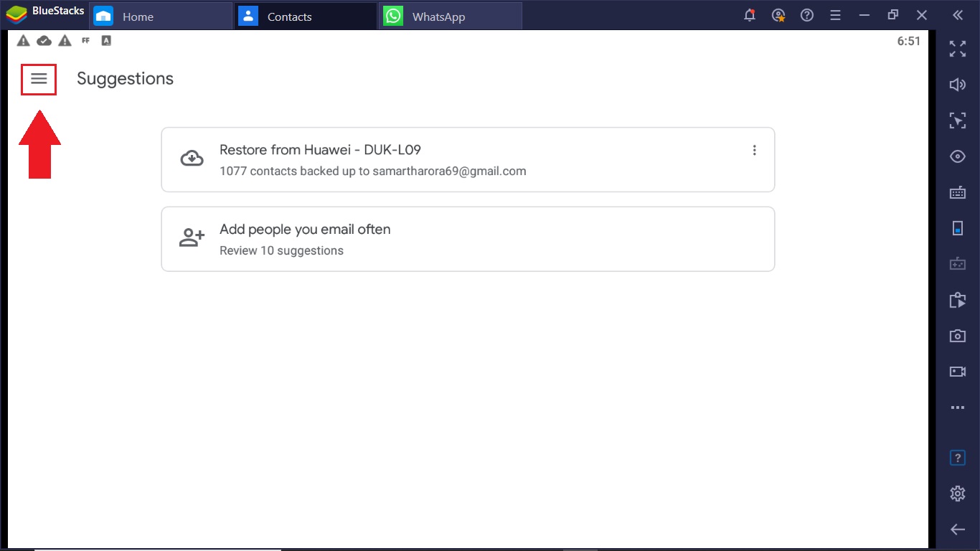This screenshot has width=980, height=551.
Task: Start screen recording with video icon
Action: point(958,372)
